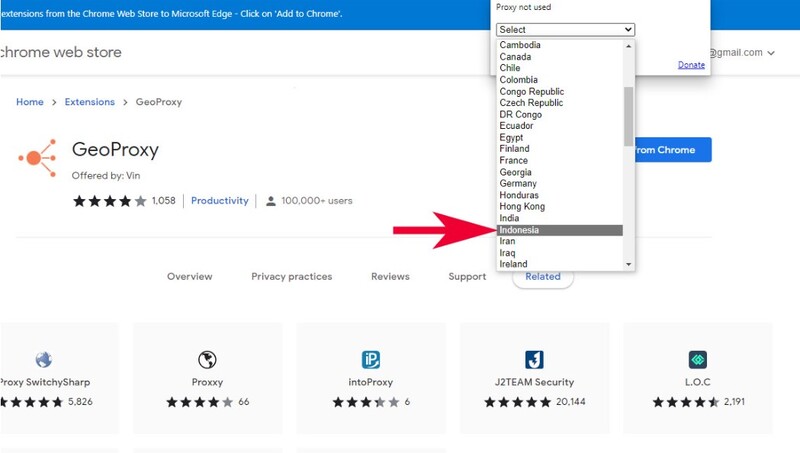Image resolution: width=800 pixels, height=453 pixels.
Task: Open the Proxy SwitchySharp card title
Action: point(45,382)
